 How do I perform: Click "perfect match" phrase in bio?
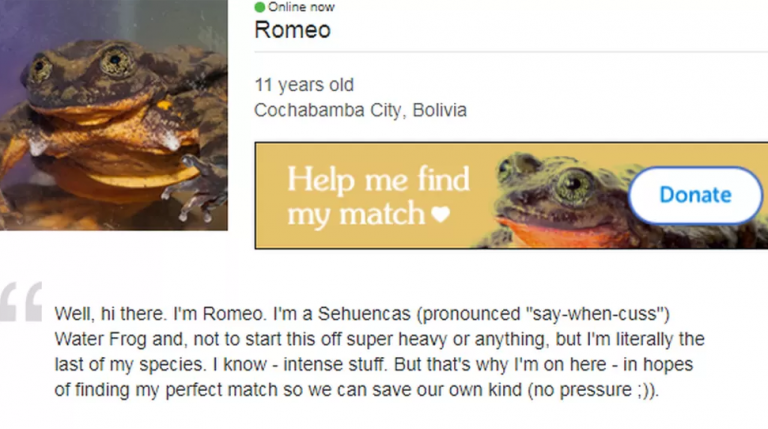coord(222,390)
